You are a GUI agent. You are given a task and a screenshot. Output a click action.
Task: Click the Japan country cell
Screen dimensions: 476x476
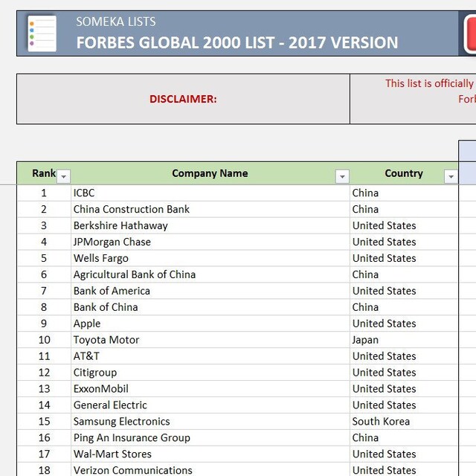404,340
